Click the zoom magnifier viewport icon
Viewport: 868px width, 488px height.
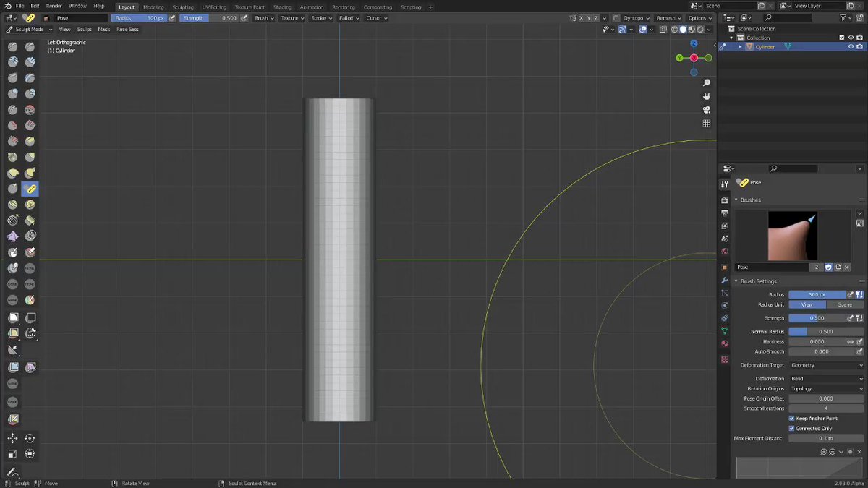coord(707,83)
